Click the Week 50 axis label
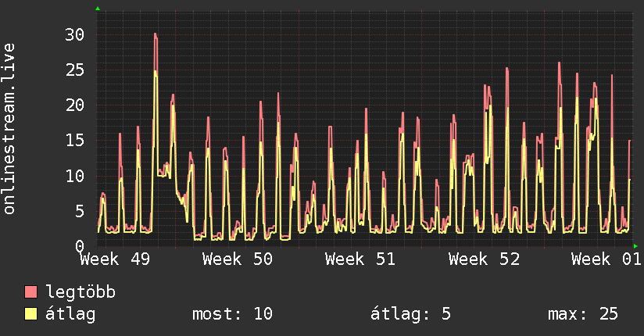 point(238,259)
